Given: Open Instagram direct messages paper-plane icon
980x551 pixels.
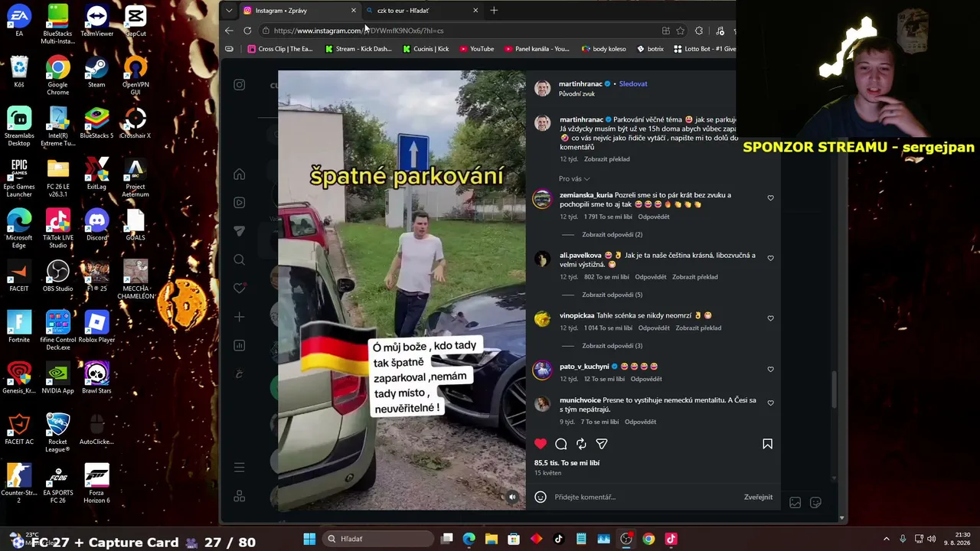Looking at the screenshot, I should click(240, 231).
